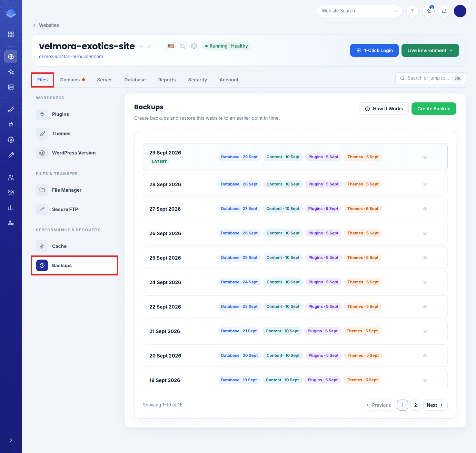This screenshot has height=453, width=476.
Task: Toggle eye icon on 21 Sept 2026 backup
Action: coord(425,331)
